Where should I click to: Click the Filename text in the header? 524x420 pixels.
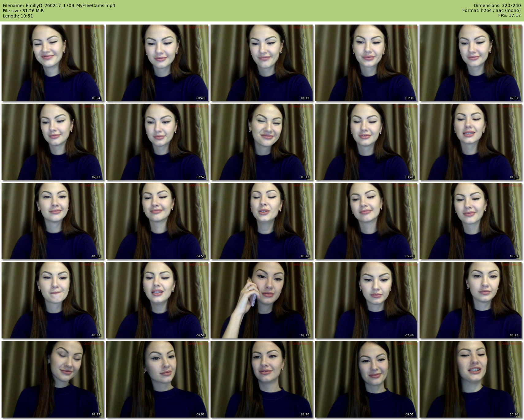tap(59, 6)
